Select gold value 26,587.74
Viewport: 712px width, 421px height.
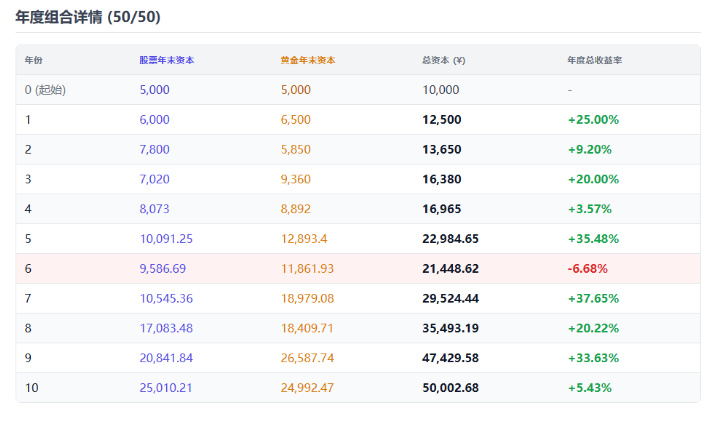tap(307, 358)
